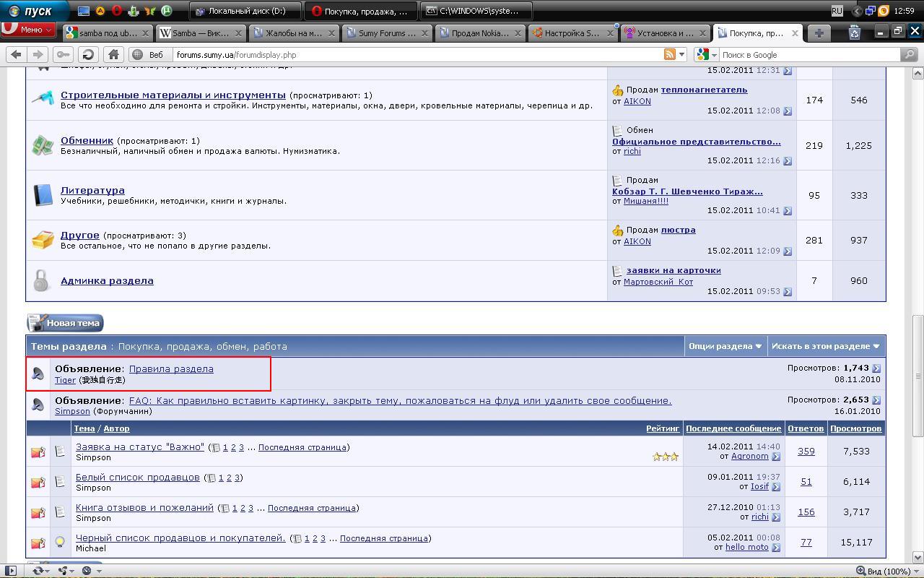This screenshot has height=578, width=924.
Task: Open the closed tabs trash icon
Action: click(854, 32)
